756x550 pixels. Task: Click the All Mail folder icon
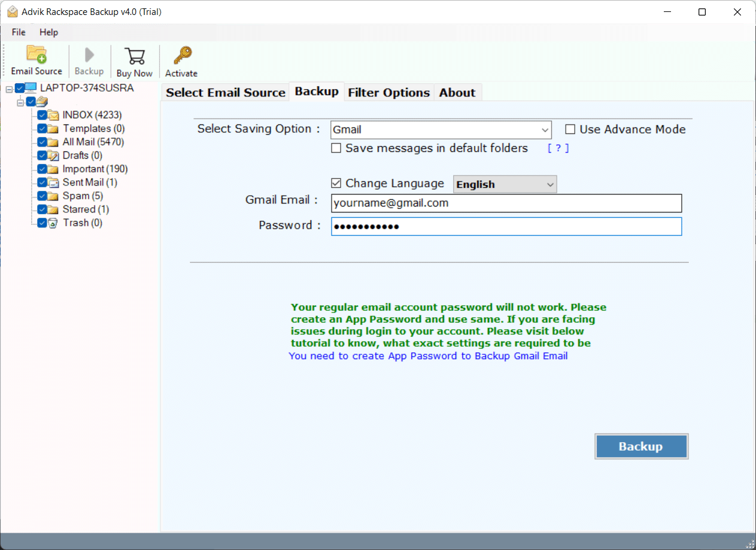tap(53, 142)
